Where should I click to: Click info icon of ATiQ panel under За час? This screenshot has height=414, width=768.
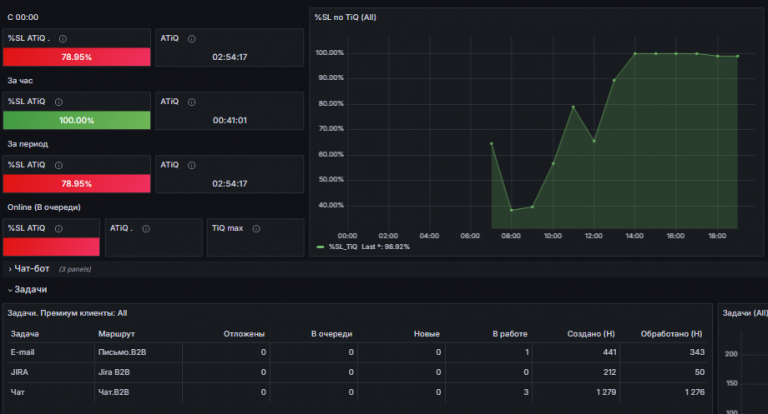coord(192,102)
